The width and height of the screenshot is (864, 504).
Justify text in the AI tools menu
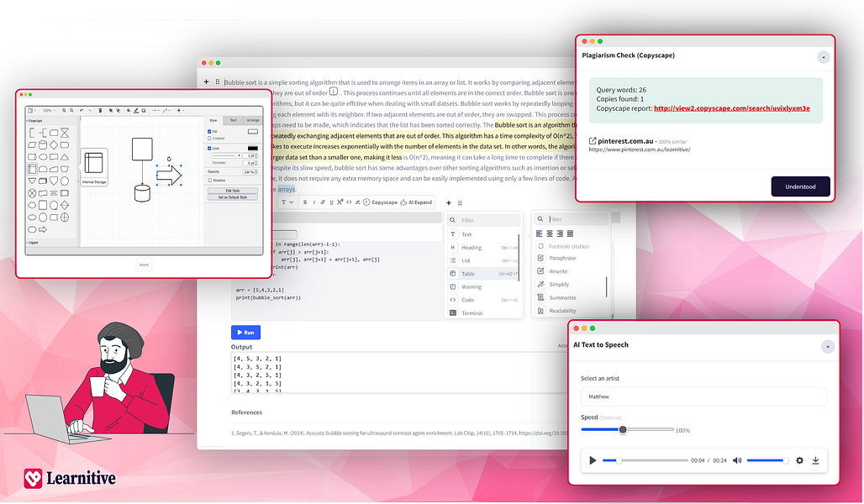click(571, 234)
